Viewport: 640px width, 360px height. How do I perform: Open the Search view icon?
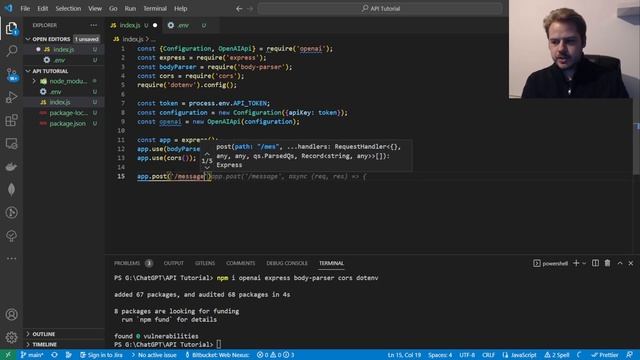(x=11, y=51)
